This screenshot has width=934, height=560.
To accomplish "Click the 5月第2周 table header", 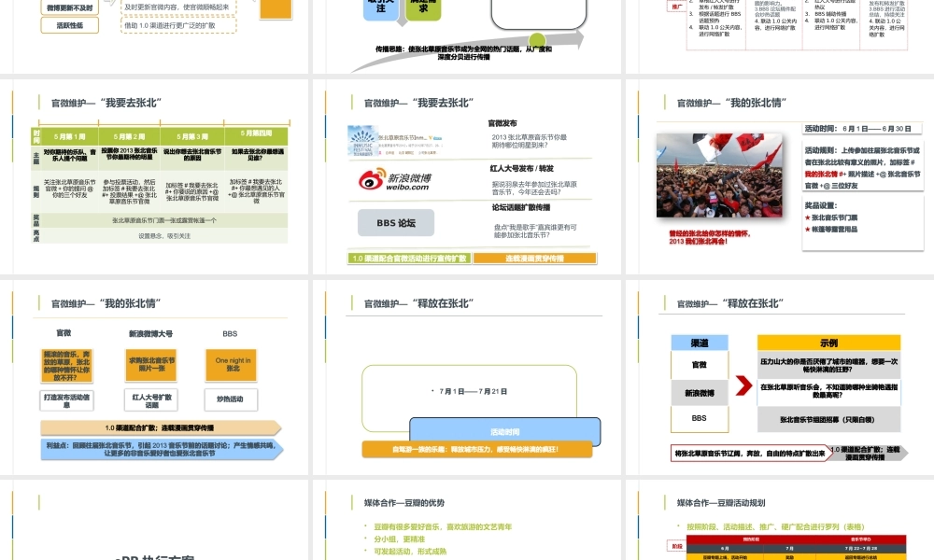I will coord(129,136).
